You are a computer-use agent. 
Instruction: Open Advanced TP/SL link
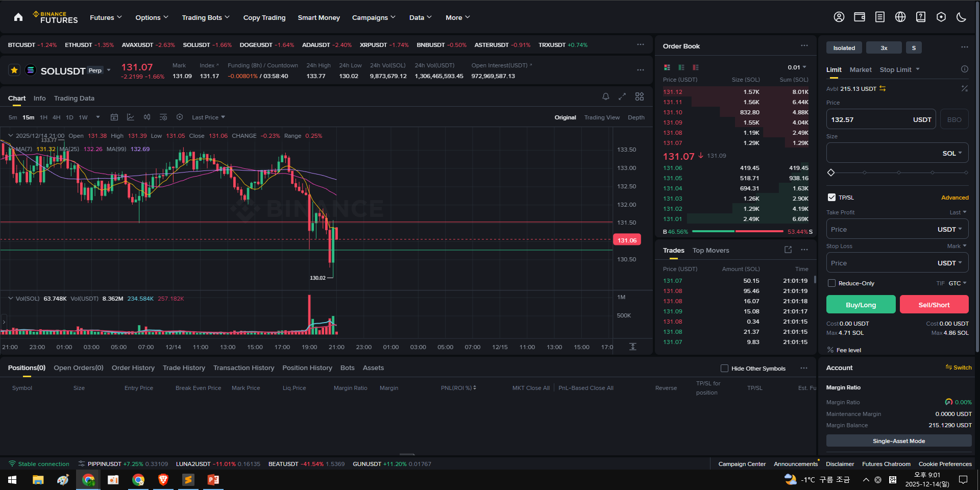pos(954,198)
